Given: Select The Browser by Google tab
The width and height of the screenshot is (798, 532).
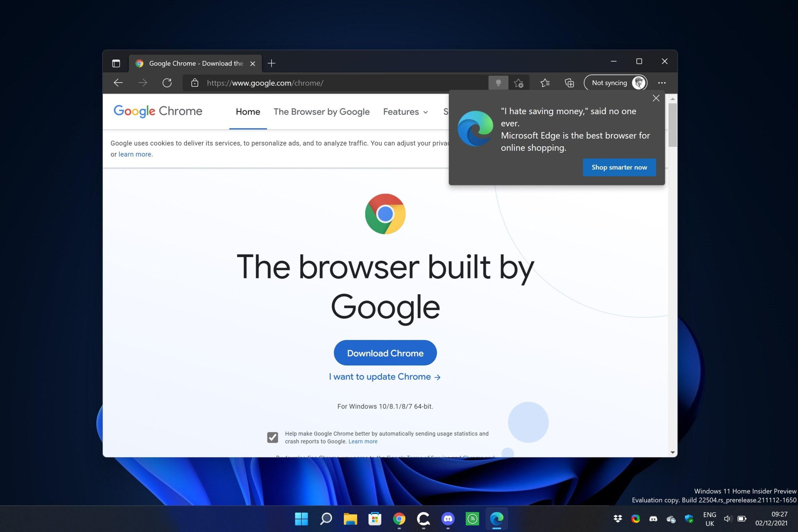Looking at the screenshot, I should [x=321, y=112].
